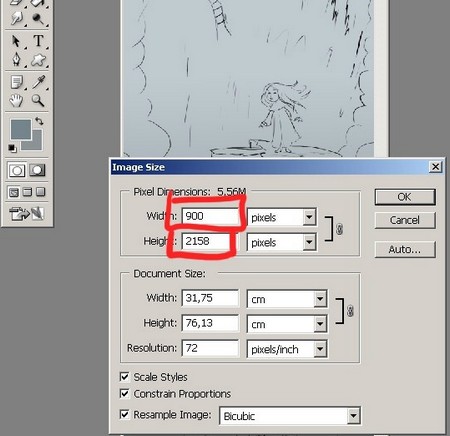Reset to default black and white colors
Image resolution: width=450 pixels, height=436 pixels.
pos(12,148)
